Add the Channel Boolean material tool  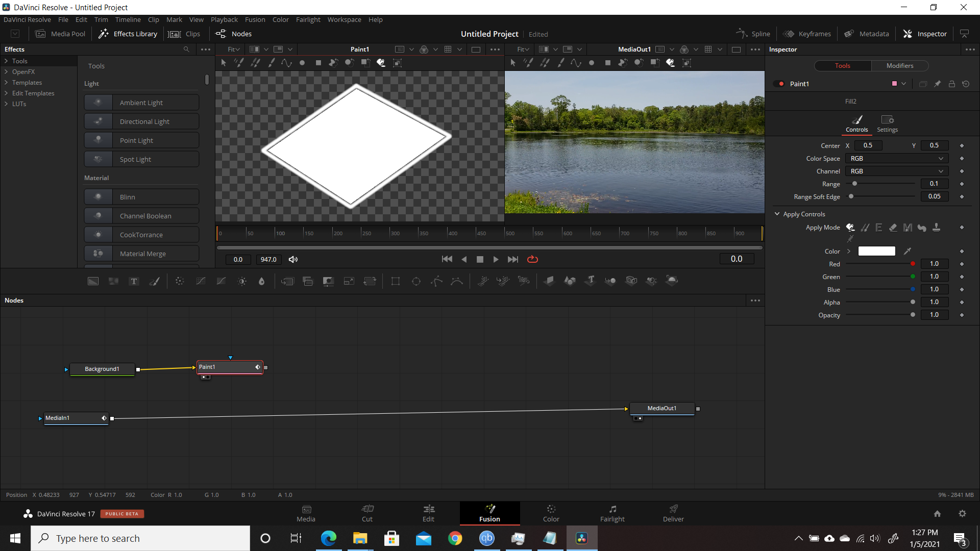point(141,216)
